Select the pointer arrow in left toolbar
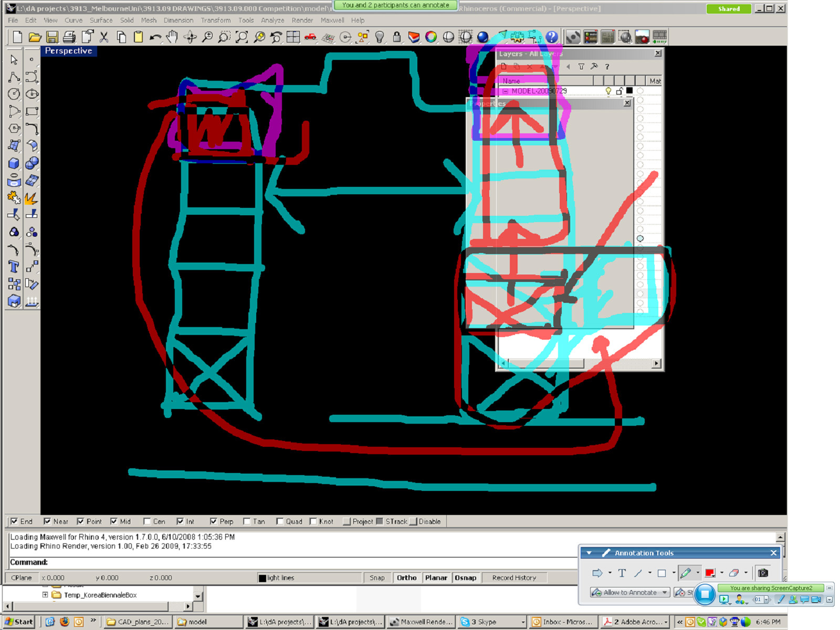This screenshot has width=840, height=630. coord(14,59)
